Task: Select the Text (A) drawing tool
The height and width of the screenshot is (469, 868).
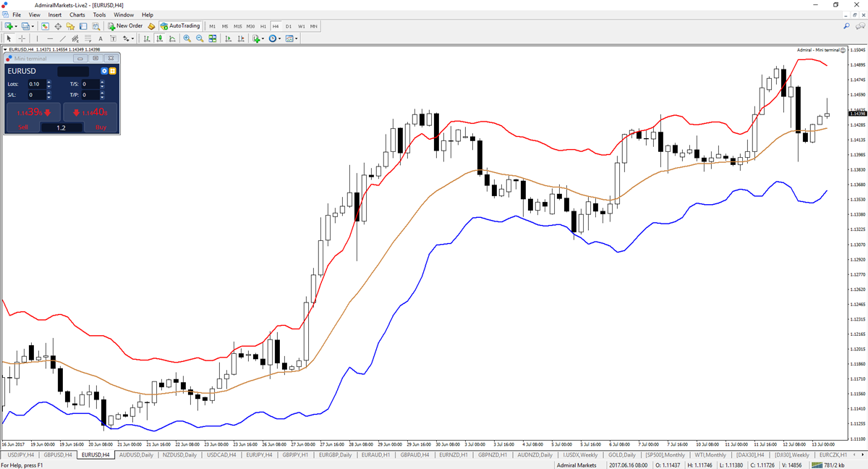Action: (x=101, y=38)
